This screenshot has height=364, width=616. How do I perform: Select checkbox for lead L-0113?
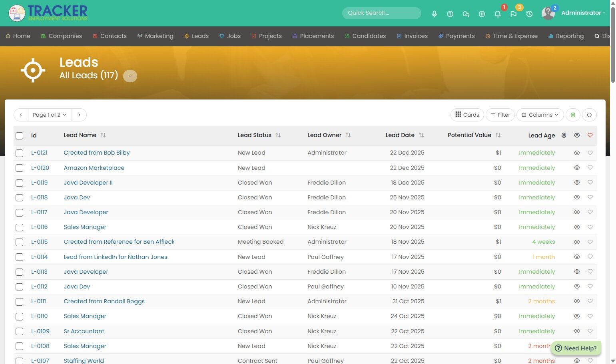tap(19, 272)
